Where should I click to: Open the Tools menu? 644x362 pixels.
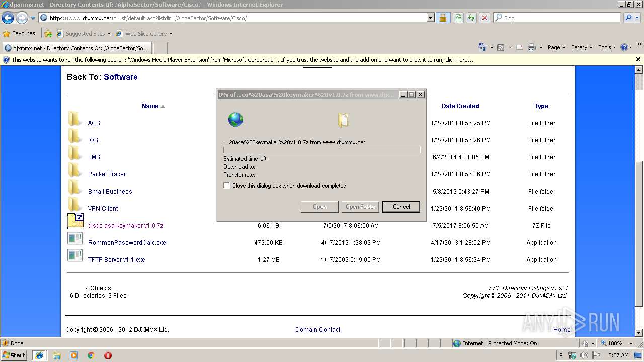(607, 47)
